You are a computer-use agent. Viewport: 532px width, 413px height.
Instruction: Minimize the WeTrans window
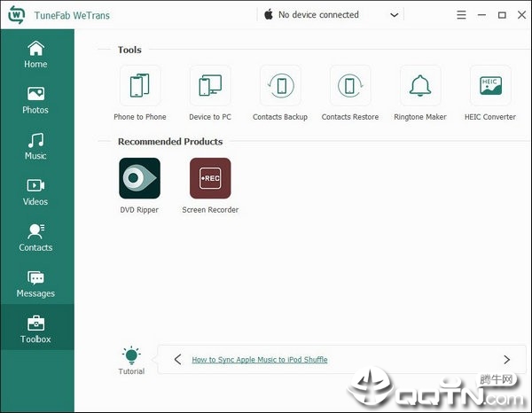pyautogui.click(x=481, y=15)
